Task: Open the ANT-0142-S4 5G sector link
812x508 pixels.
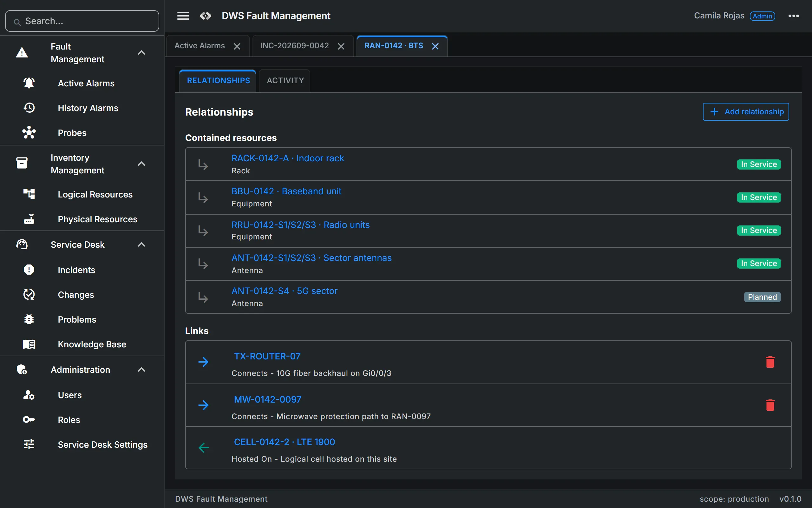Action: click(284, 291)
